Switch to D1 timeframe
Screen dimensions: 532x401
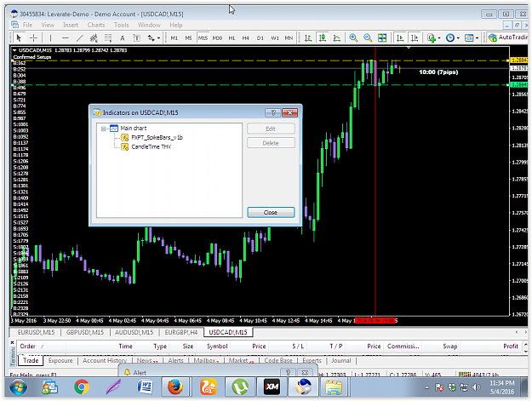point(260,38)
